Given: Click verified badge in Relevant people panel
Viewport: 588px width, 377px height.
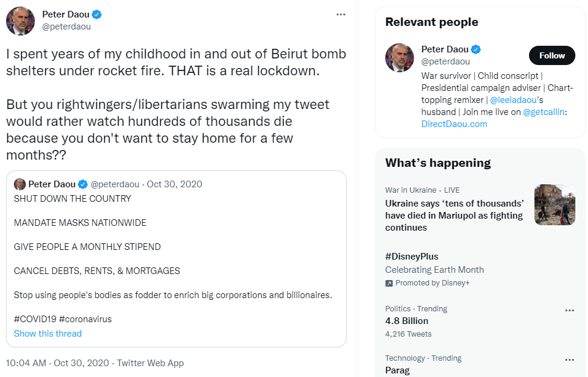Looking at the screenshot, I should click(x=475, y=49).
